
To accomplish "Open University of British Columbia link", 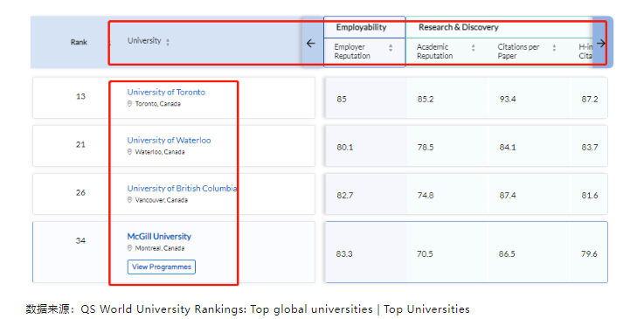I will coord(182,189).
